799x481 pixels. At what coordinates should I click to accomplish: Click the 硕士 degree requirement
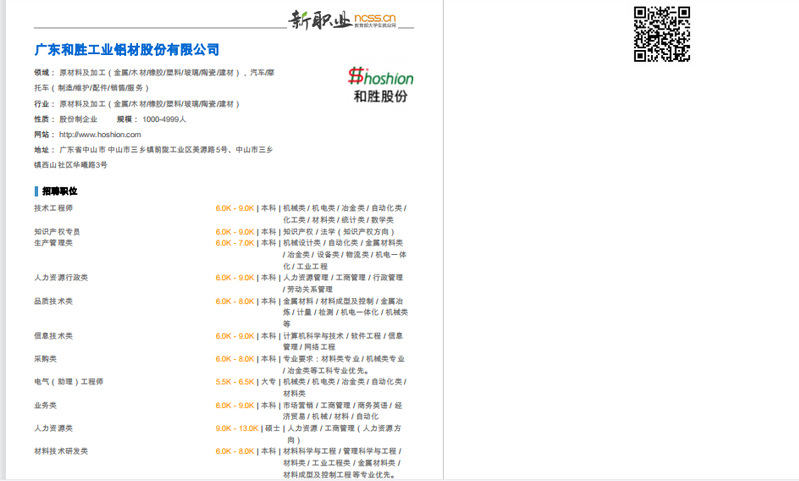click(x=273, y=428)
